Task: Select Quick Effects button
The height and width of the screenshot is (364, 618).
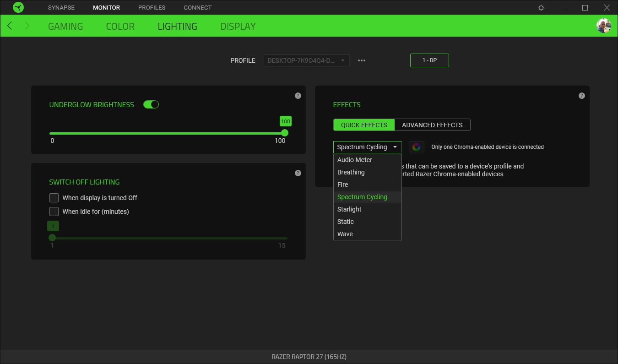Action: (364, 125)
